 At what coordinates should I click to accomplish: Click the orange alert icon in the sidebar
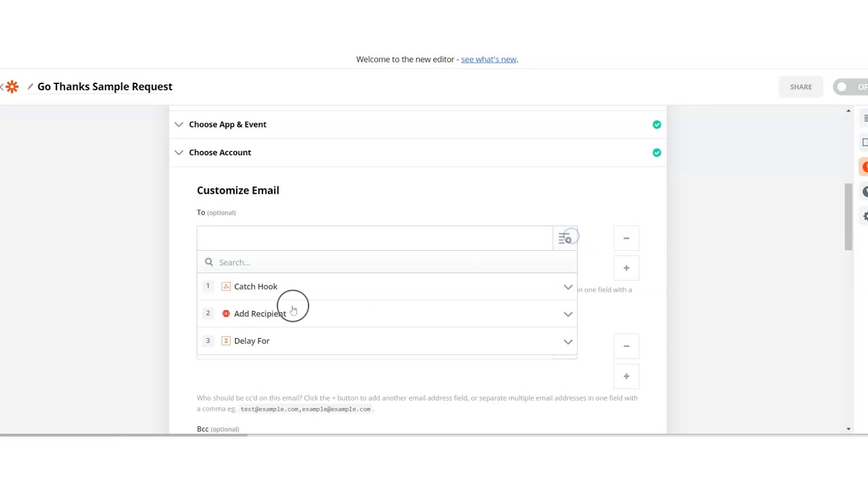(865, 167)
